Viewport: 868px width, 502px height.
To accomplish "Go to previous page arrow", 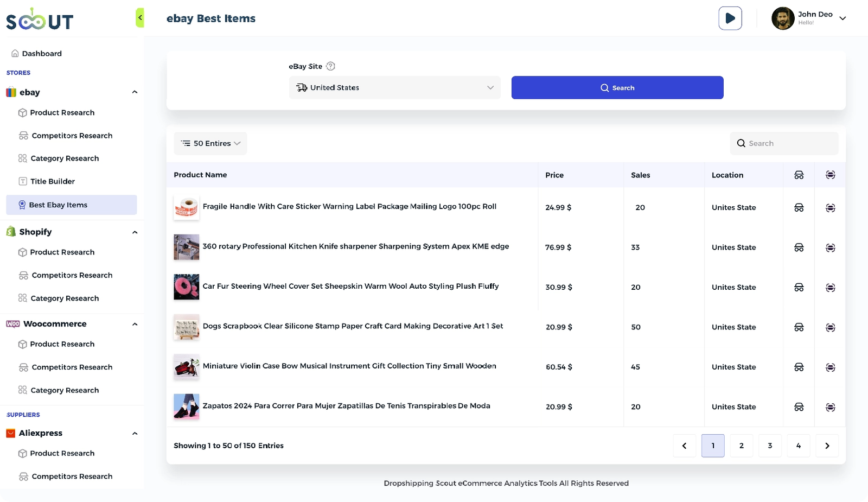I will tap(684, 446).
